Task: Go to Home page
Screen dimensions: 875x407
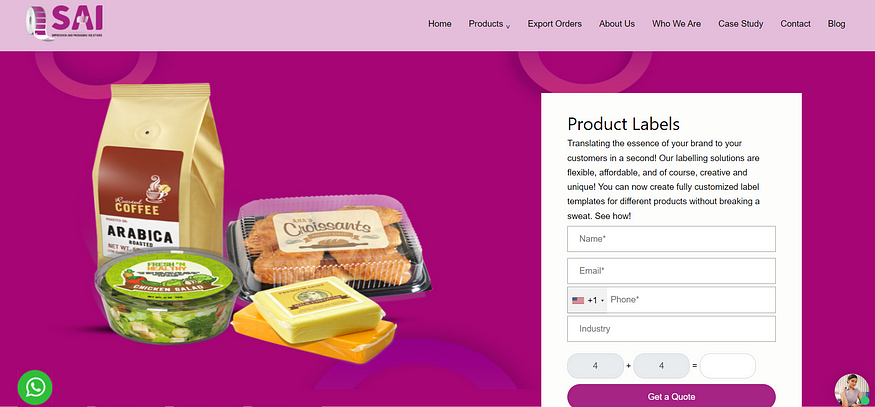Action: click(x=440, y=24)
